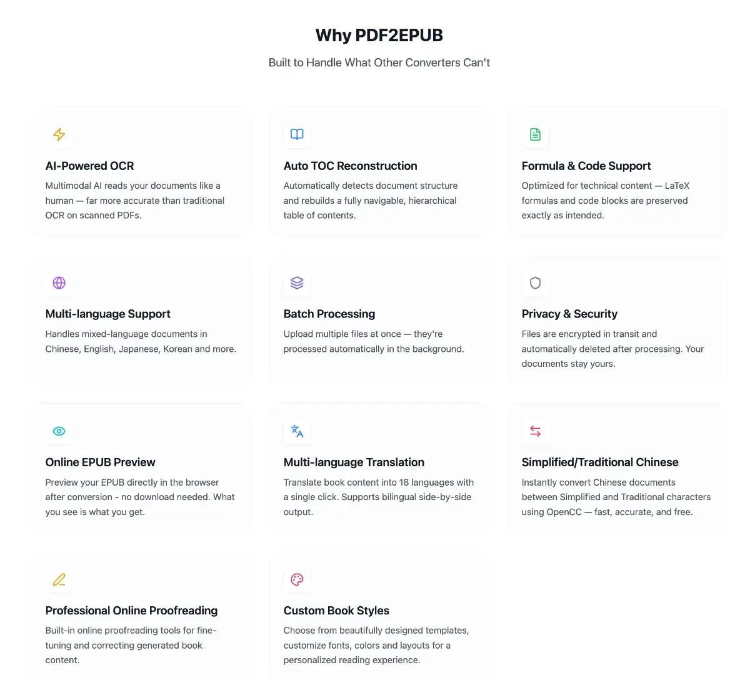Click the Why PDF2EPUB main heading
750x700 pixels.
pyautogui.click(x=379, y=35)
